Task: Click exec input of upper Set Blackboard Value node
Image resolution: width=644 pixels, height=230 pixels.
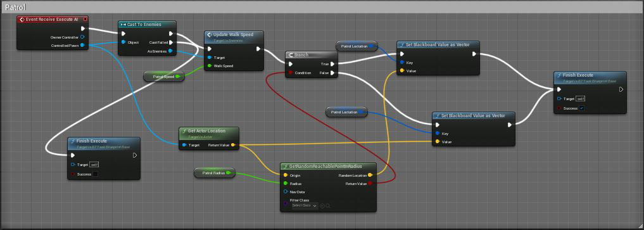Action: click(403, 54)
